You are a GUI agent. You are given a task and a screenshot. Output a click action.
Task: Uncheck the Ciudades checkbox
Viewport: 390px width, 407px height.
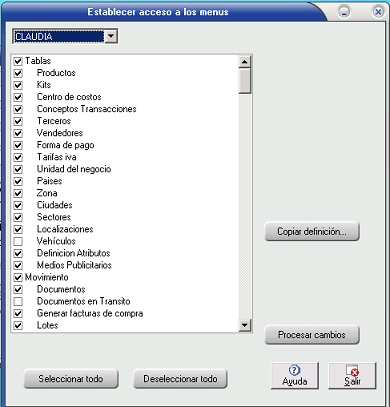pos(18,205)
